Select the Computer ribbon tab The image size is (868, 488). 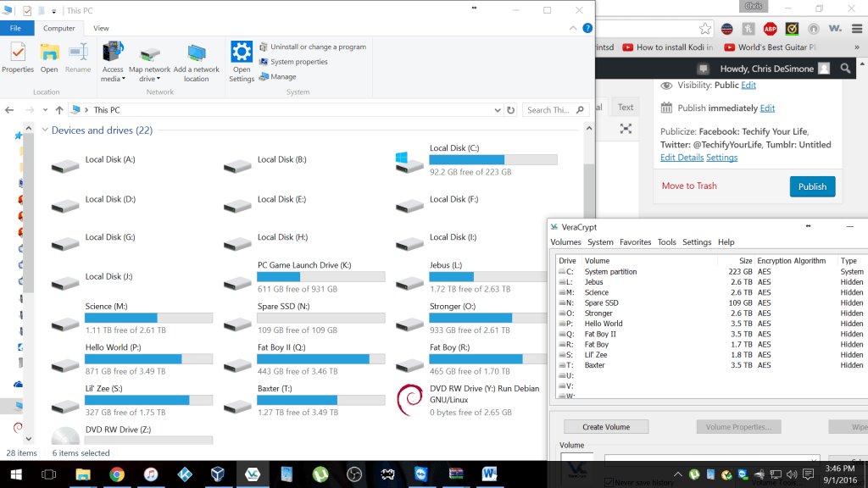pos(58,28)
